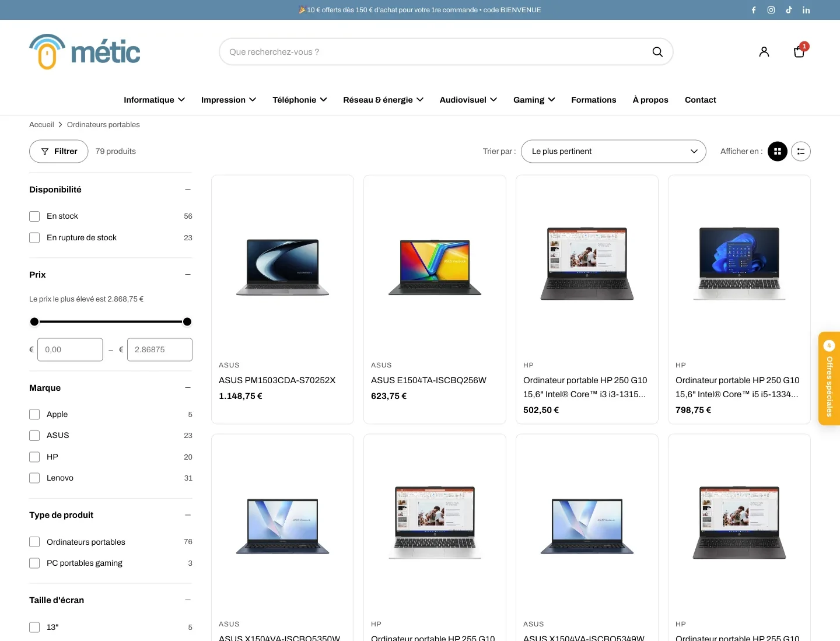Focus the maximum price input 2.86875
Image resolution: width=840 pixels, height=641 pixels.
pyautogui.click(x=160, y=350)
